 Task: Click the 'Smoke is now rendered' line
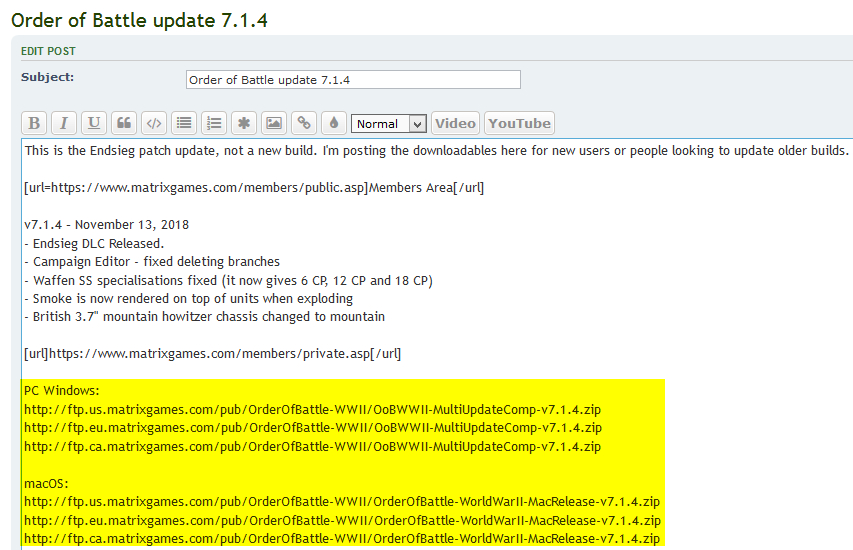(188, 299)
